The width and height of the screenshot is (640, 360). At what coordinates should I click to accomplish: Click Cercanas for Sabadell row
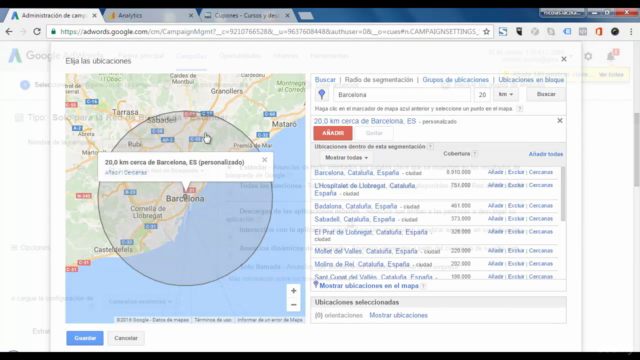pos(541,219)
